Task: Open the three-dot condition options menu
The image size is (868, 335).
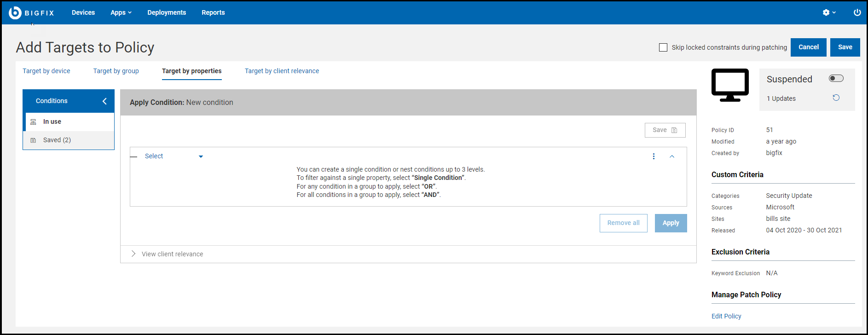Action: (x=654, y=156)
